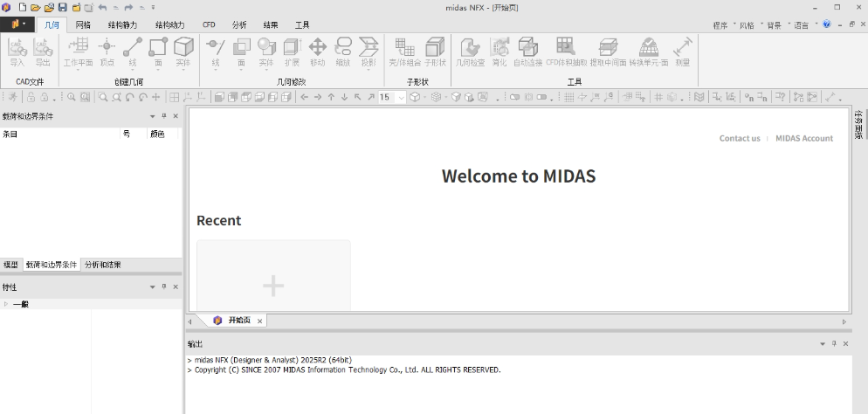Click the rotate view up arrow
Screen dimensions: 868x414
[331, 98]
